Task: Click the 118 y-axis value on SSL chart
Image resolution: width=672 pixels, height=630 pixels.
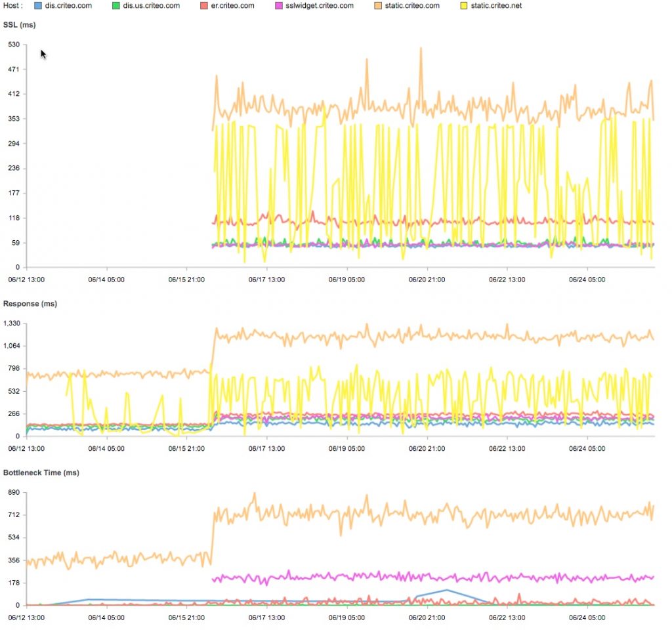Action: [x=14, y=218]
